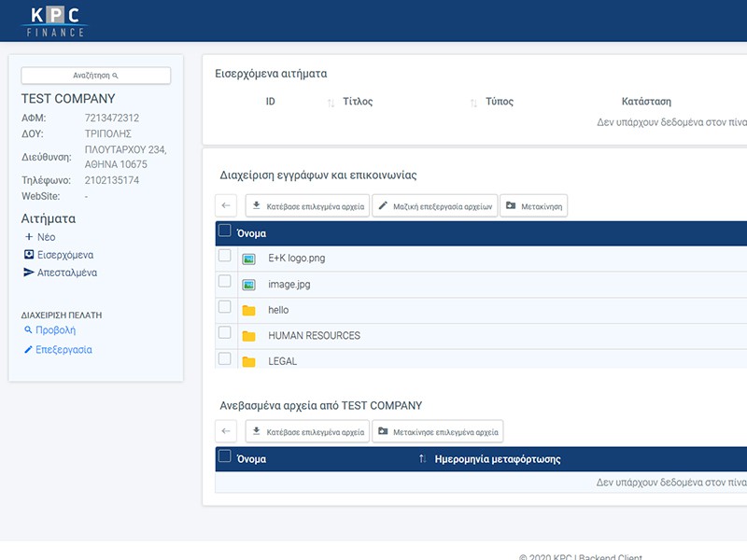Go back using documents back arrow
This screenshot has width=747, height=560.
(226, 205)
